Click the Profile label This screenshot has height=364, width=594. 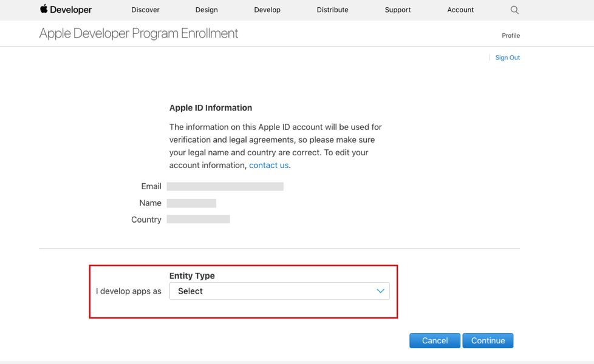[511, 35]
